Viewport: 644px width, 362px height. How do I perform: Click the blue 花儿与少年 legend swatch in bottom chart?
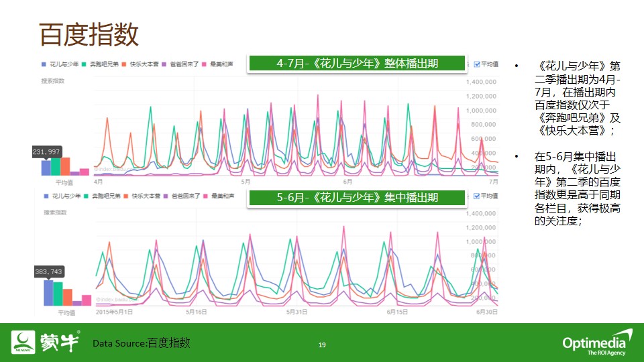[46, 196]
